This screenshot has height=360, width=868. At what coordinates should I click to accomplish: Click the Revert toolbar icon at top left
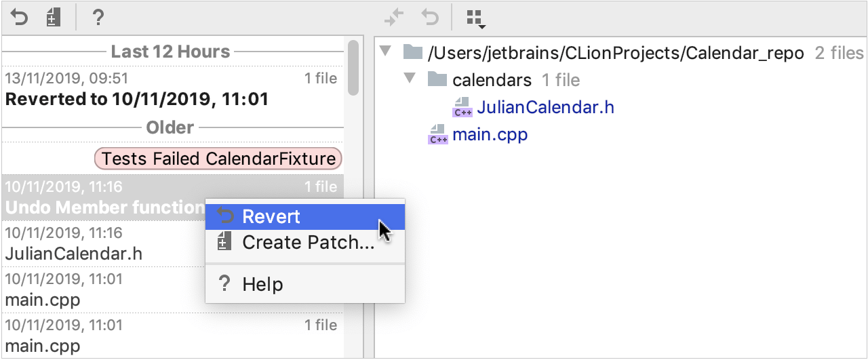[x=19, y=18]
